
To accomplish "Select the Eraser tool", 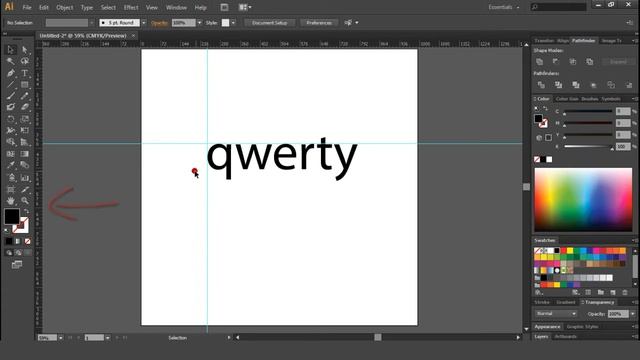I will (x=24, y=107).
